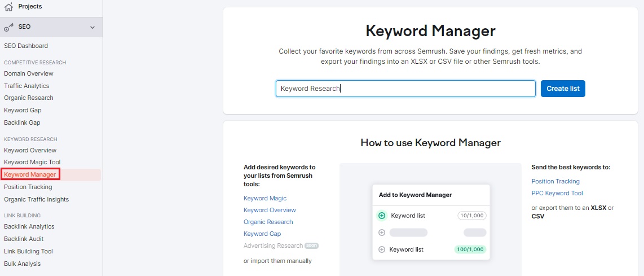Follow the Keyword Gap link in main panel

point(262,234)
